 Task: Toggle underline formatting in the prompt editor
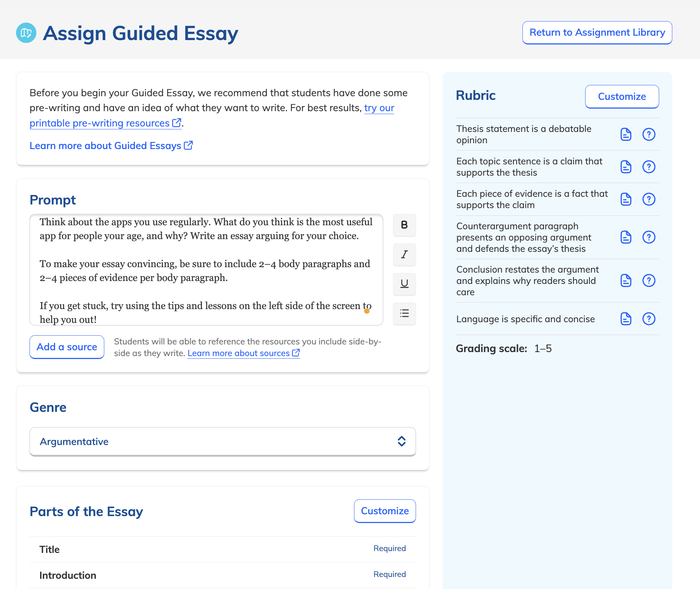(404, 284)
